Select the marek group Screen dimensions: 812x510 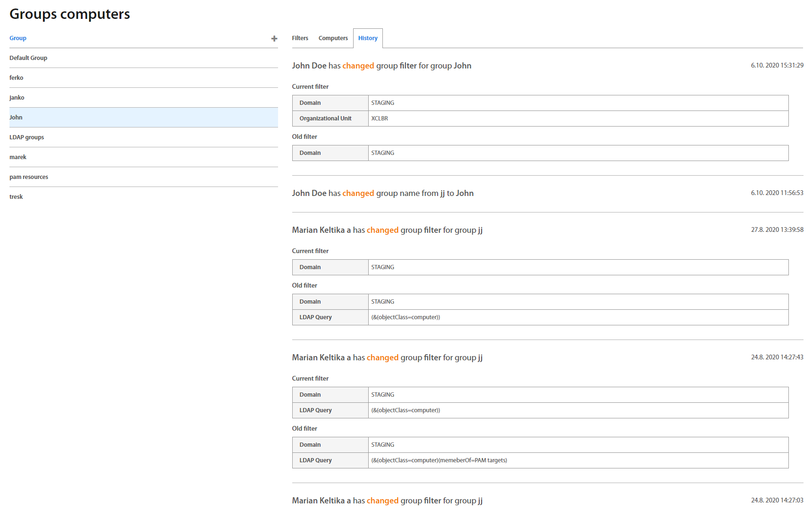pyautogui.click(x=18, y=157)
